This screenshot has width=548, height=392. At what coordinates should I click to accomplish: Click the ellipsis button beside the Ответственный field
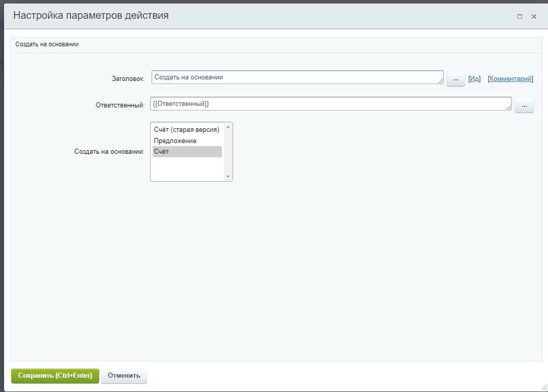(x=524, y=105)
